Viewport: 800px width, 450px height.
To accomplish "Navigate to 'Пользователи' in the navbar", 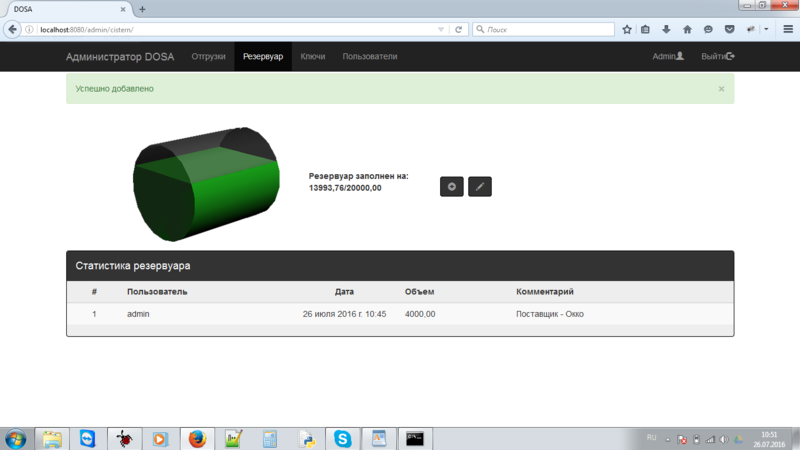I will [369, 56].
